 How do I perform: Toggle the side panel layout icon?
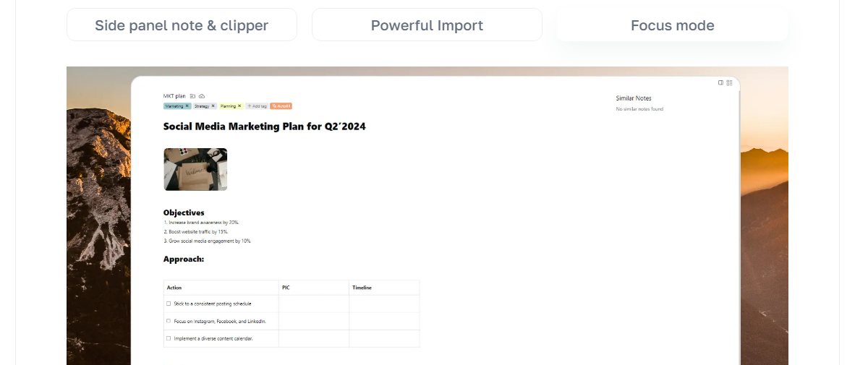pos(720,82)
